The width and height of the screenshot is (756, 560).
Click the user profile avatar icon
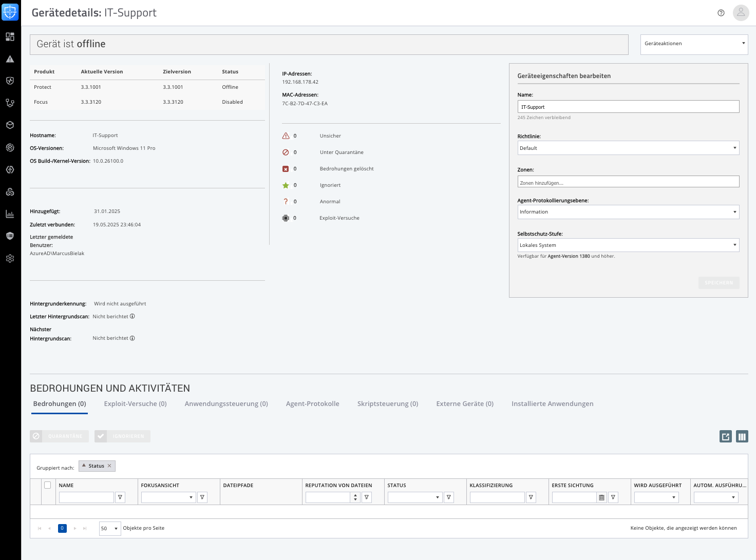[x=741, y=13]
